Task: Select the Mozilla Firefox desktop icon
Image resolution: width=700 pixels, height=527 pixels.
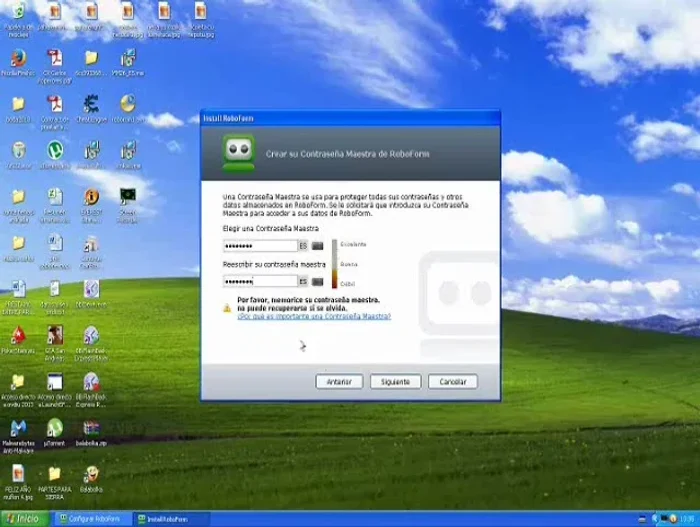Action: click(x=17, y=58)
